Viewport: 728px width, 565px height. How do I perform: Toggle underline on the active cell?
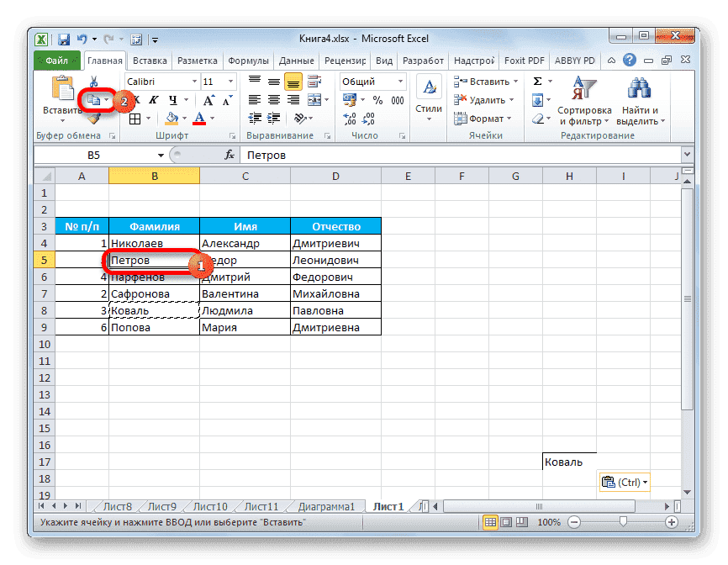171,99
